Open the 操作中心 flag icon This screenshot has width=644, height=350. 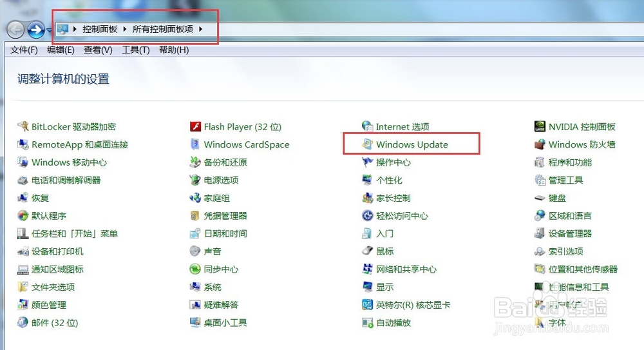367,162
